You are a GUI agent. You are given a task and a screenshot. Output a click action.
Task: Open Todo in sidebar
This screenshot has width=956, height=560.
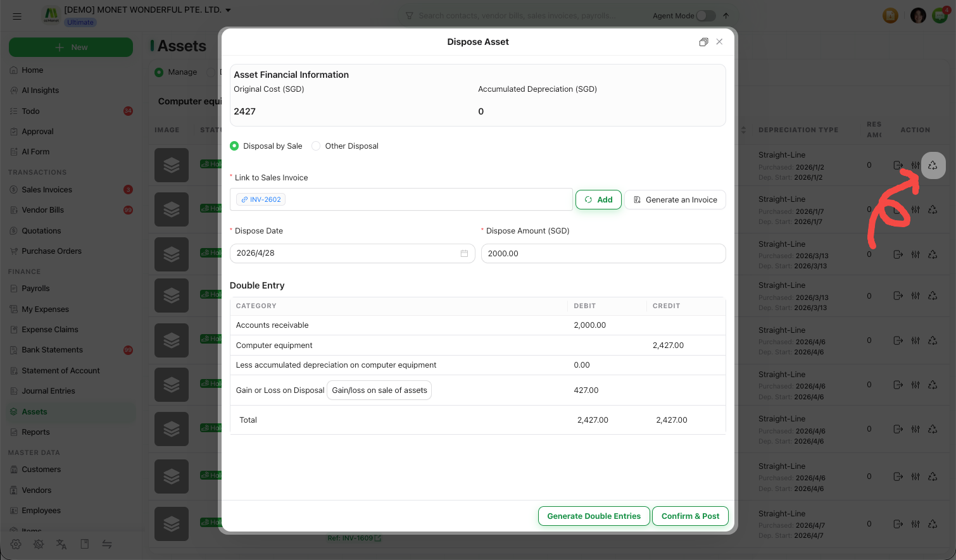(x=30, y=111)
